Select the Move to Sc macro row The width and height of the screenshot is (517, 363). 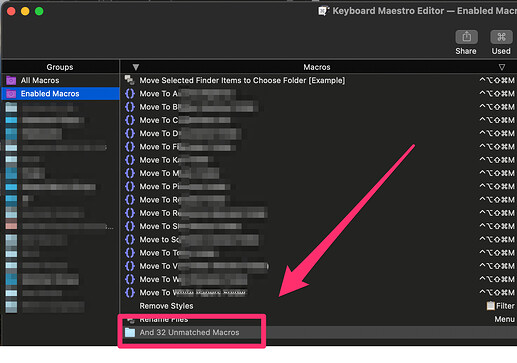click(x=319, y=239)
